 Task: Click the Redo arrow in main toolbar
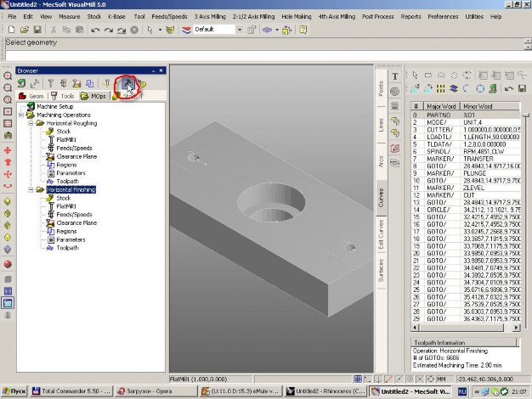108,31
